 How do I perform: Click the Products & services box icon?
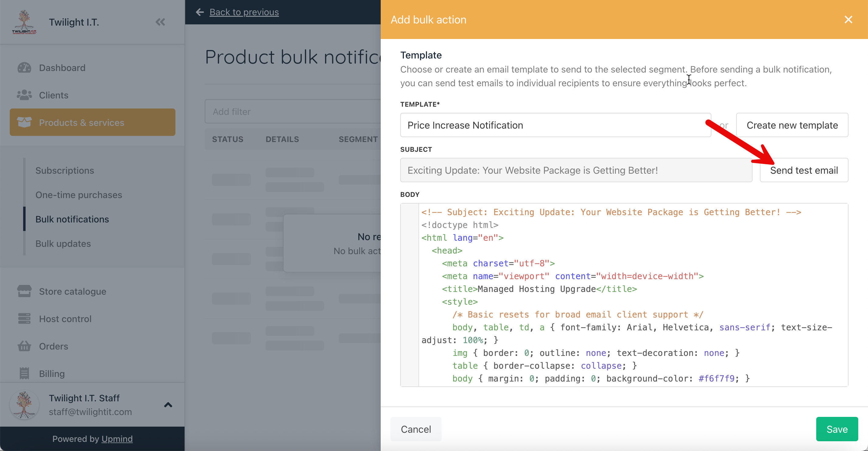tap(24, 123)
